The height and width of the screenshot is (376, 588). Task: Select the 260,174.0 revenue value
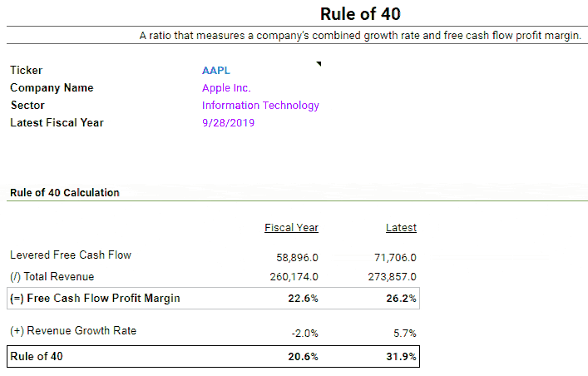pos(294,277)
